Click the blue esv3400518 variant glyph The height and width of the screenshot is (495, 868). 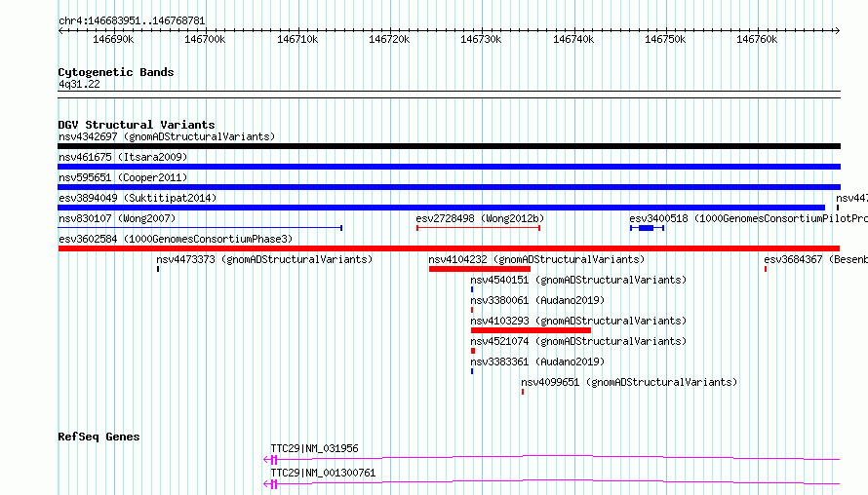(647, 228)
